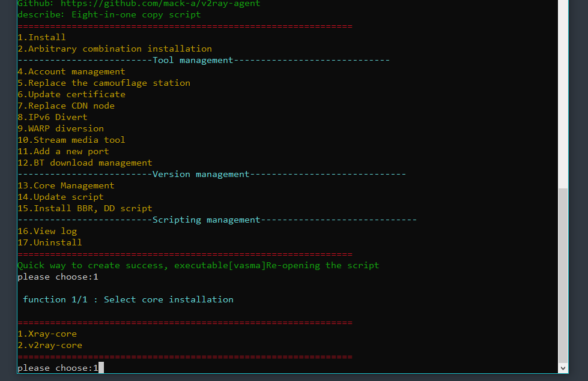Click '7.Replace CDN node' option

tap(66, 106)
